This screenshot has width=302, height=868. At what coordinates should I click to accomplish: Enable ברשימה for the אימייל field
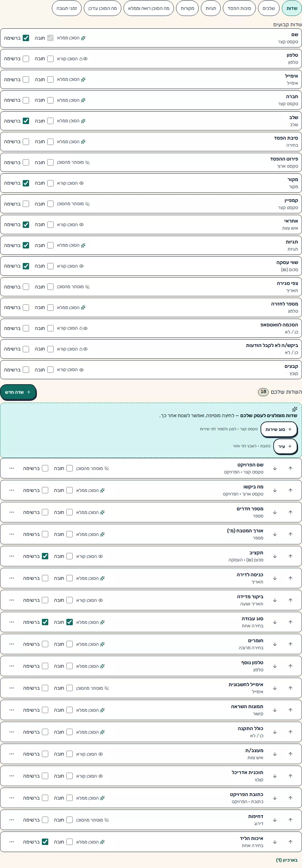click(26, 79)
